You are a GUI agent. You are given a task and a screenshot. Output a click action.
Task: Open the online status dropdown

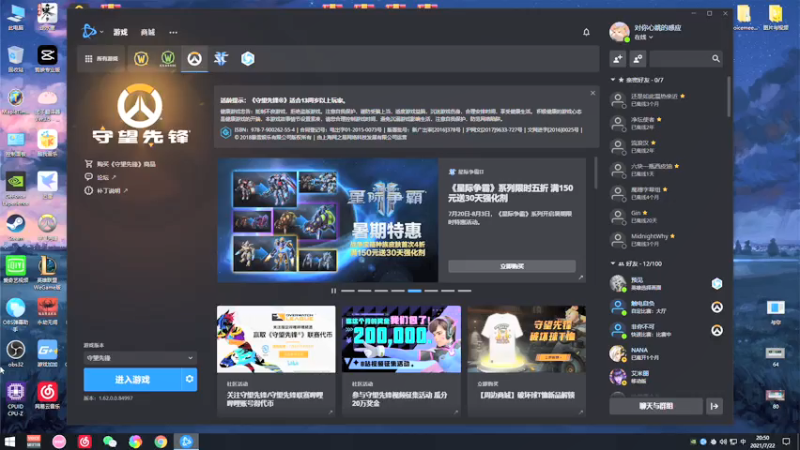click(x=643, y=37)
